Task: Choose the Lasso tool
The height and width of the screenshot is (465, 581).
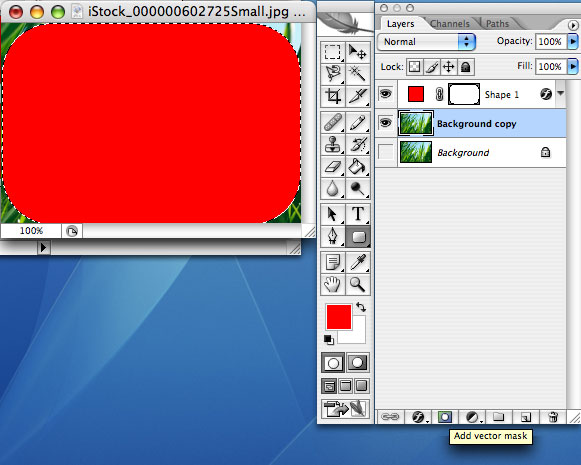Action: point(333,74)
